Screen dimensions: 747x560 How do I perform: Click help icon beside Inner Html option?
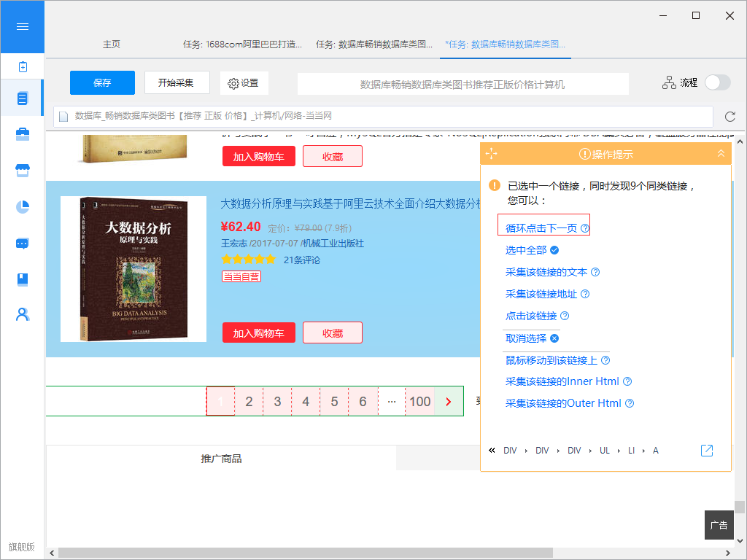pyautogui.click(x=627, y=381)
